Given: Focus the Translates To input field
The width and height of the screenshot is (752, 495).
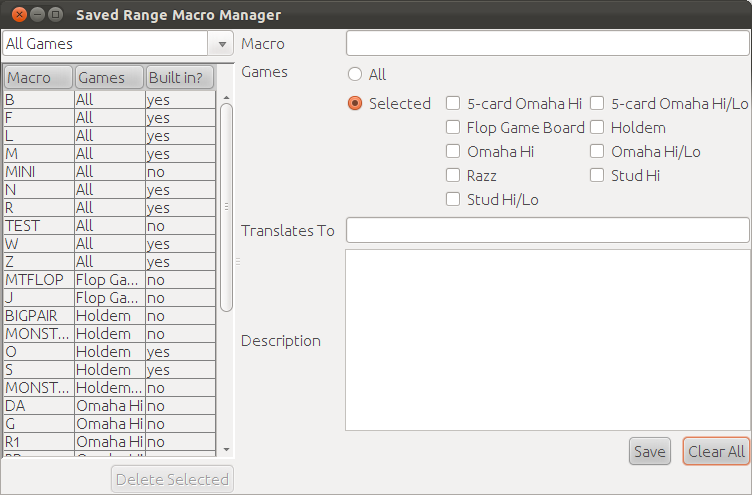Looking at the screenshot, I should (548, 231).
